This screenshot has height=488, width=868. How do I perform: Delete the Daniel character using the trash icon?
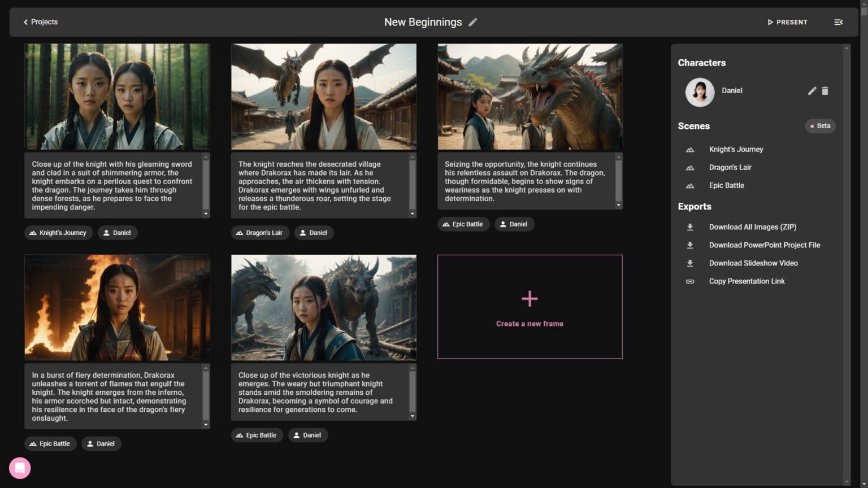[825, 90]
